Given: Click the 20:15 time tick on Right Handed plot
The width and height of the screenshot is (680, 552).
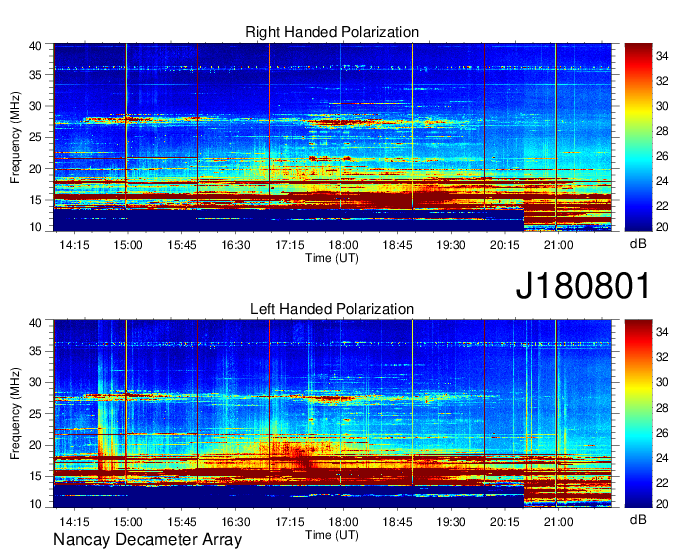Looking at the screenshot, I should (x=505, y=245).
